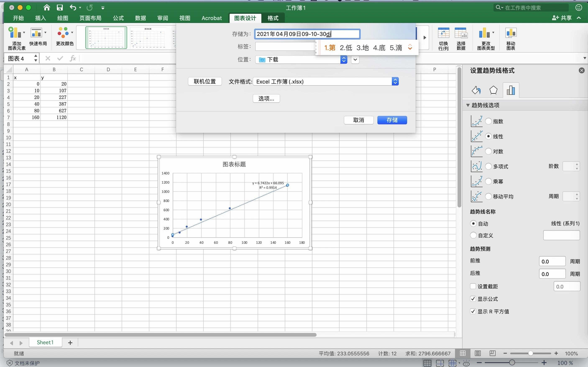Expand chart styles gallery arrow

point(424,38)
